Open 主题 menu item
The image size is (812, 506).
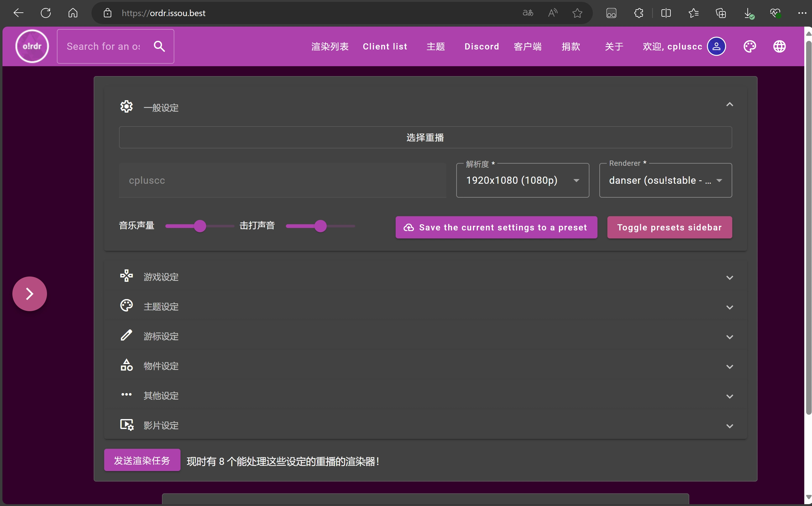(436, 46)
